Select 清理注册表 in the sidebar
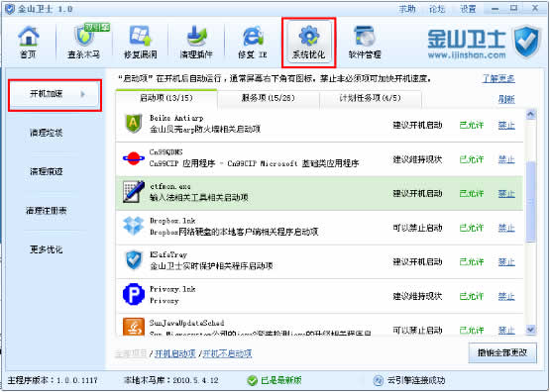Image resolution: width=550 pixels, height=392 pixels. pyautogui.click(x=47, y=211)
